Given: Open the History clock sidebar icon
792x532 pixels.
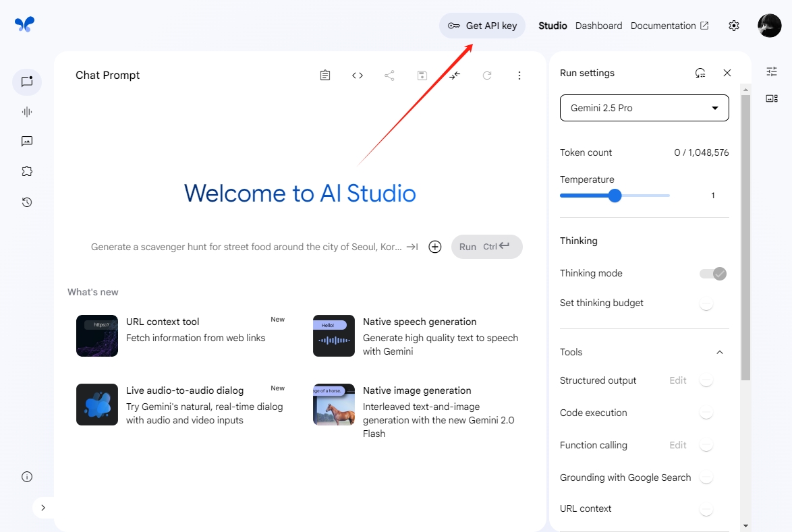Looking at the screenshot, I should (27, 202).
